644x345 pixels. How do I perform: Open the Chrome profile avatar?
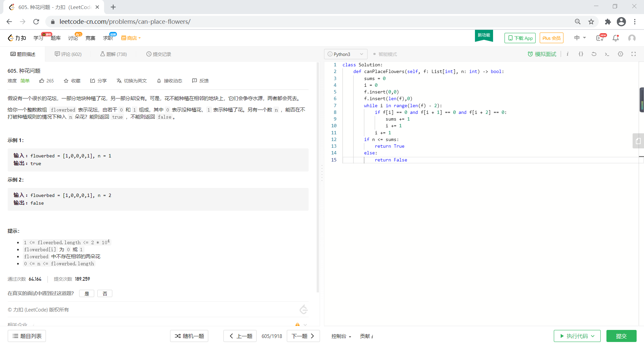(x=621, y=21)
